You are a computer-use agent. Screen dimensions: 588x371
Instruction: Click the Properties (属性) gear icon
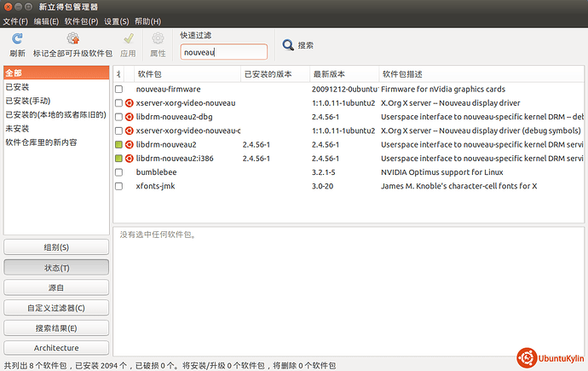[x=158, y=38]
